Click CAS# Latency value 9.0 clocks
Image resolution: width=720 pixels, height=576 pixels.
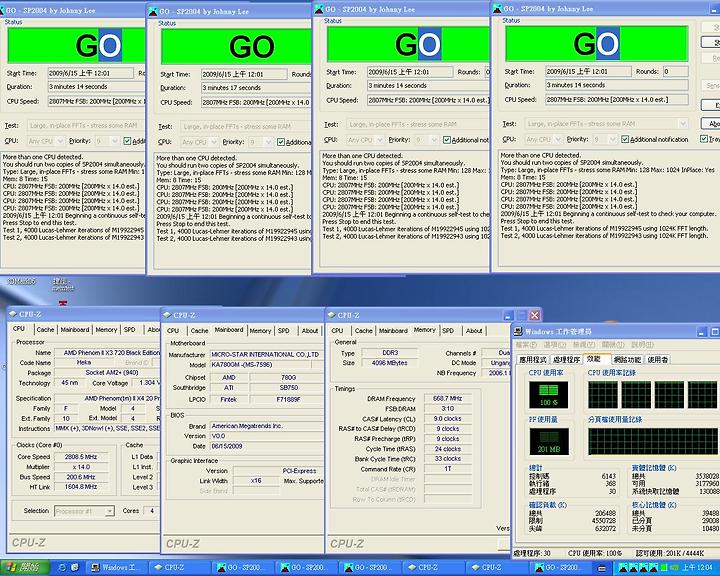(447, 418)
